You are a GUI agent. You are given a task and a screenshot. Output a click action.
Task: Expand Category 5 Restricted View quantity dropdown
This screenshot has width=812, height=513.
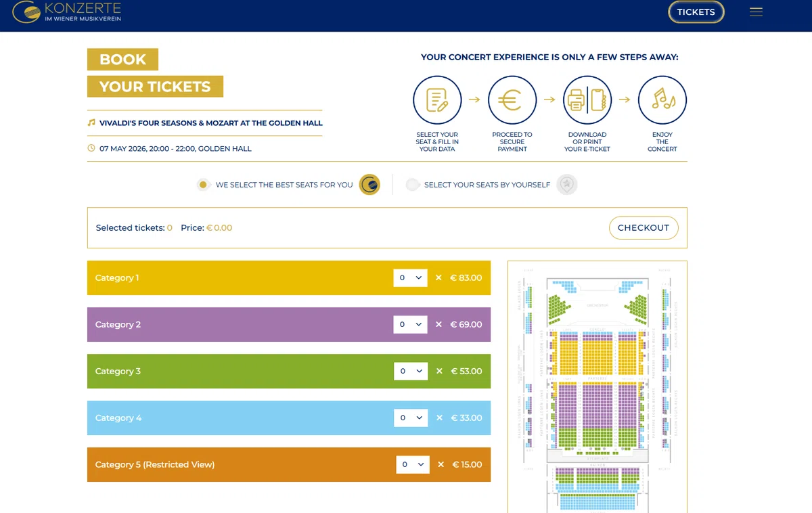tap(413, 464)
